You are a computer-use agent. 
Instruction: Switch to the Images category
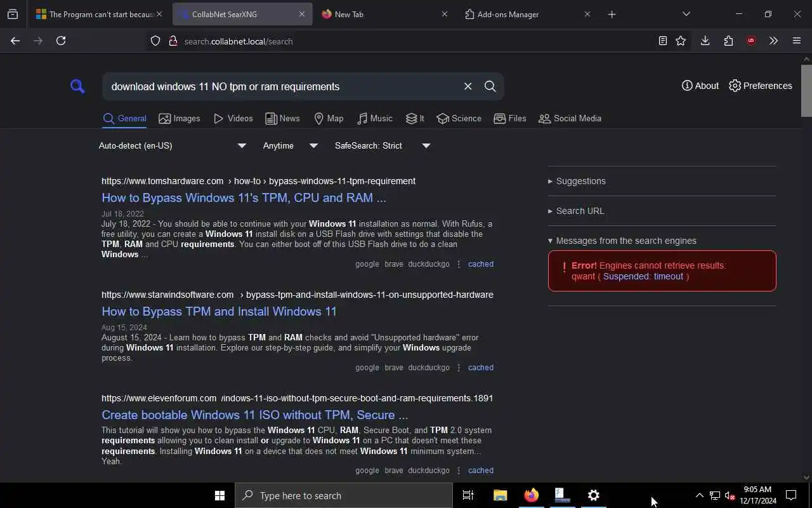tap(180, 119)
